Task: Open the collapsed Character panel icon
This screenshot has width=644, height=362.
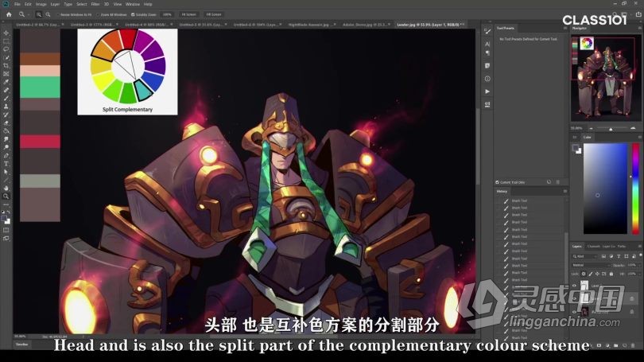Action: point(487,44)
